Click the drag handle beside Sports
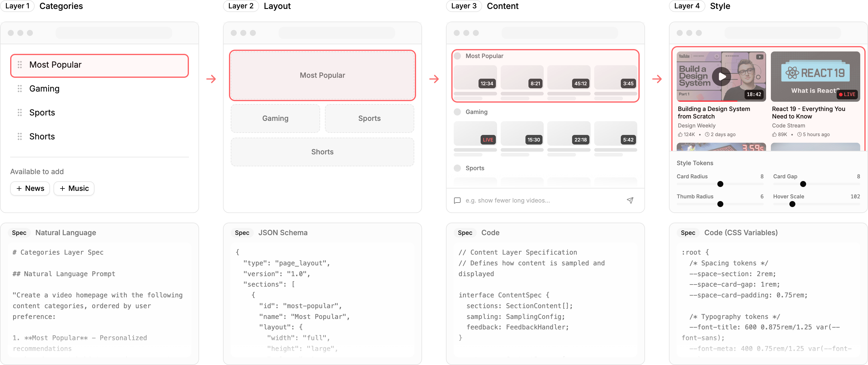The image size is (868, 365). click(x=19, y=112)
